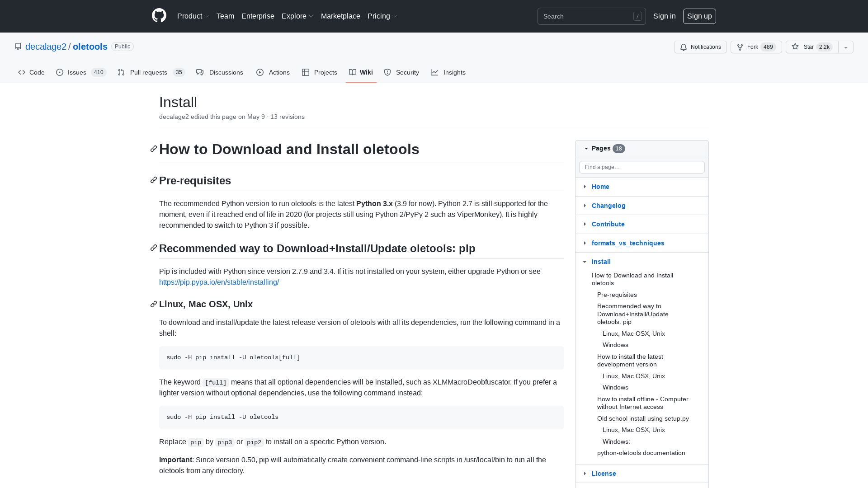Open the Explore dropdown menu
Screen dimensions: 868x488
coord(297,16)
